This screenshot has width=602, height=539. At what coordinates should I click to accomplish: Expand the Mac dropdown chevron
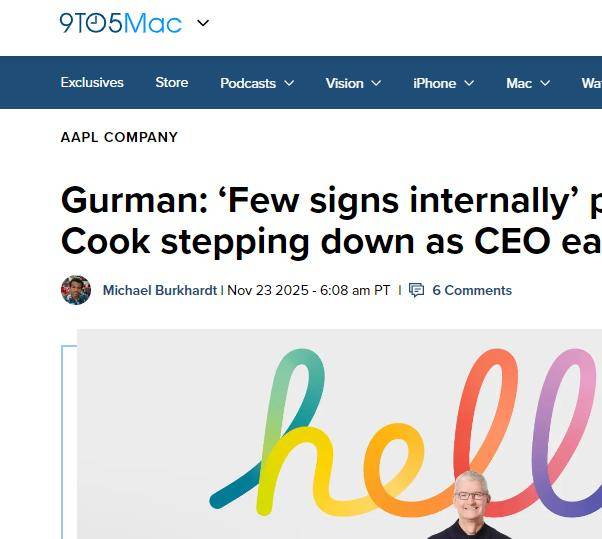coord(545,83)
